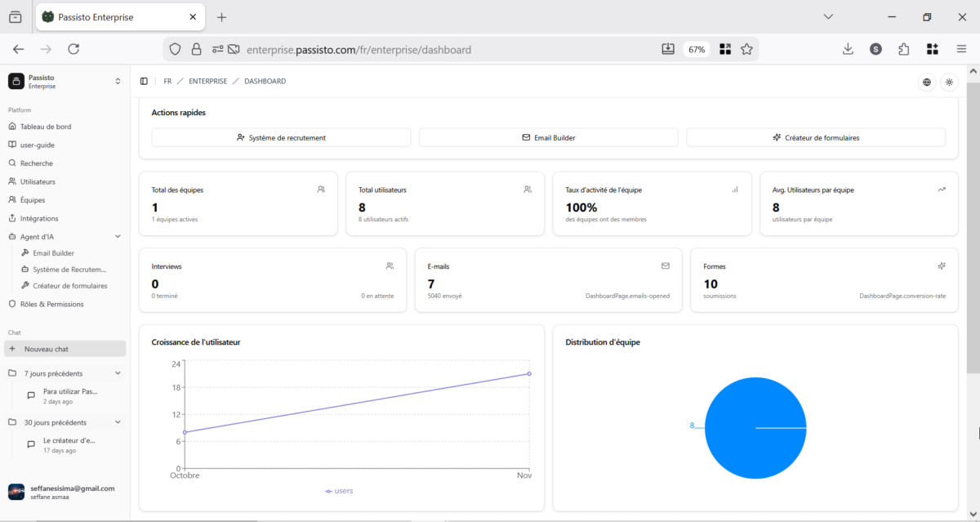Click the Système de recrutement quick action
The width and height of the screenshot is (980, 522).
(x=281, y=137)
